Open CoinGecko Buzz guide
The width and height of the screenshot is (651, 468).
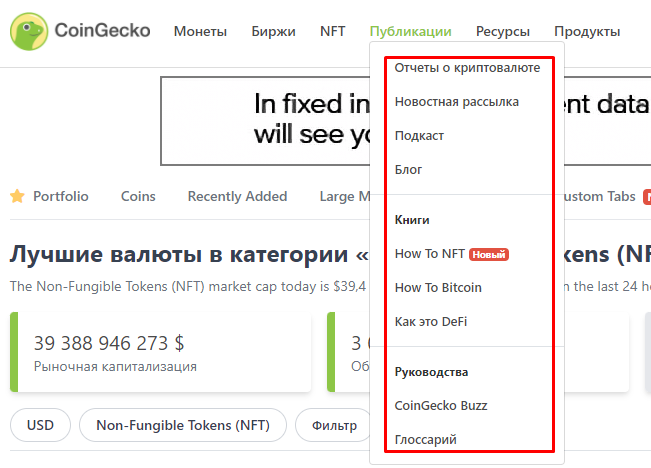[441, 406]
